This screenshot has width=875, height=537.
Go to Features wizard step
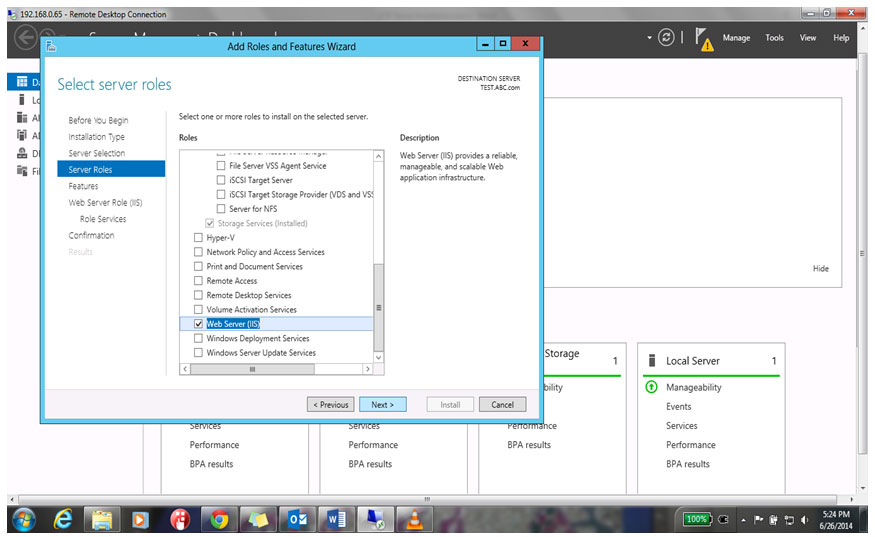point(83,186)
